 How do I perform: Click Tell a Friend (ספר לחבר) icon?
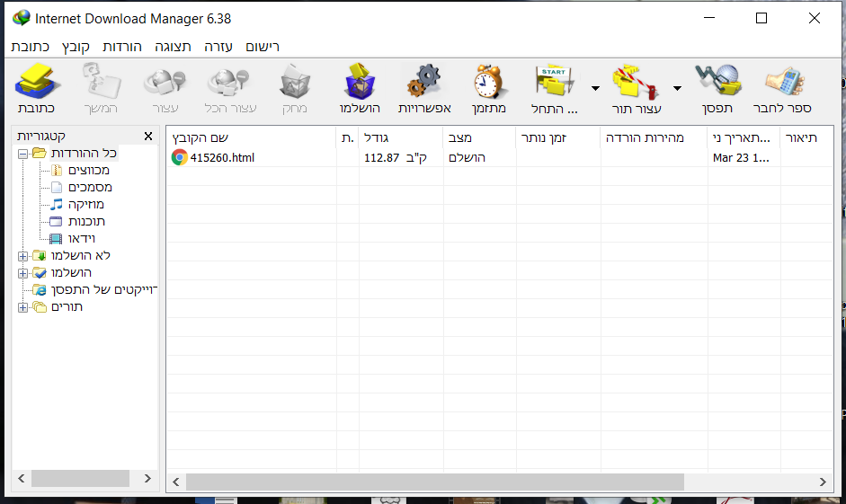click(783, 82)
